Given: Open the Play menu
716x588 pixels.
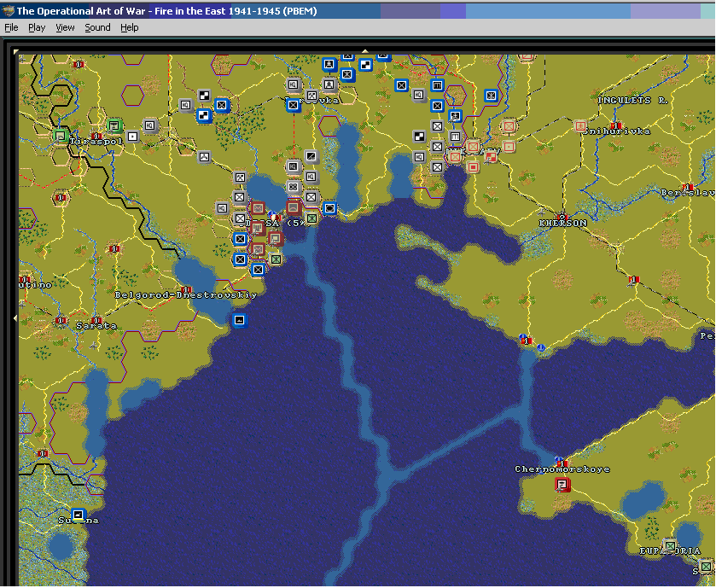Looking at the screenshot, I should 37,28.
